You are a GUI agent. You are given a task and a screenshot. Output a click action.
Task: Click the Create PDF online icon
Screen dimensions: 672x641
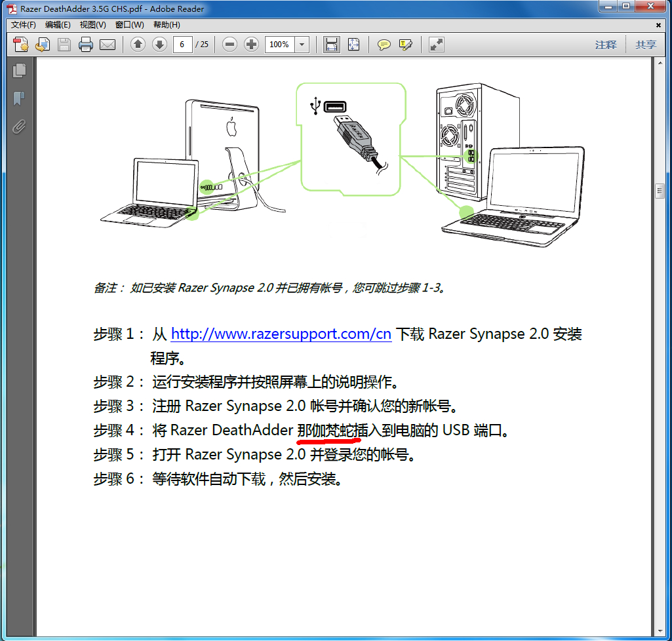[20, 45]
